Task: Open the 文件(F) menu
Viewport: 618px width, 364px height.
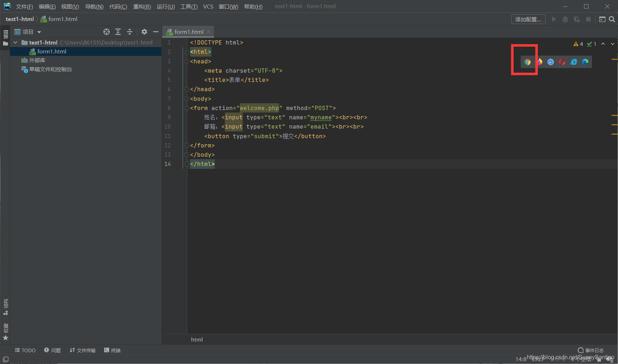Action: (24, 6)
